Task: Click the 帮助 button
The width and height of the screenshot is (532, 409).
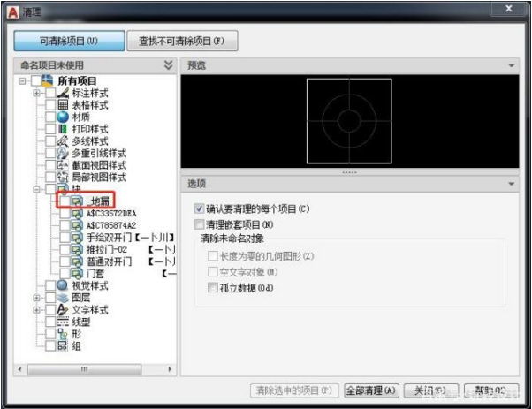Action: click(491, 390)
